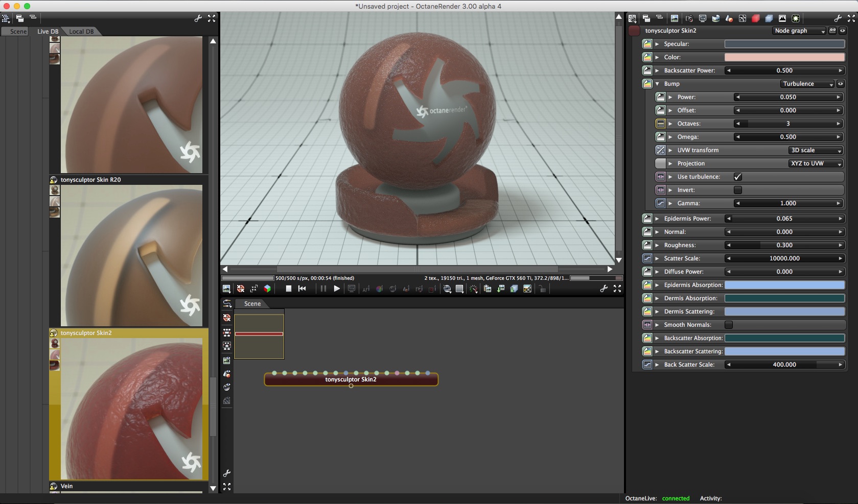
Task: Click the Back Scatter Scale slider
Action: (x=784, y=365)
